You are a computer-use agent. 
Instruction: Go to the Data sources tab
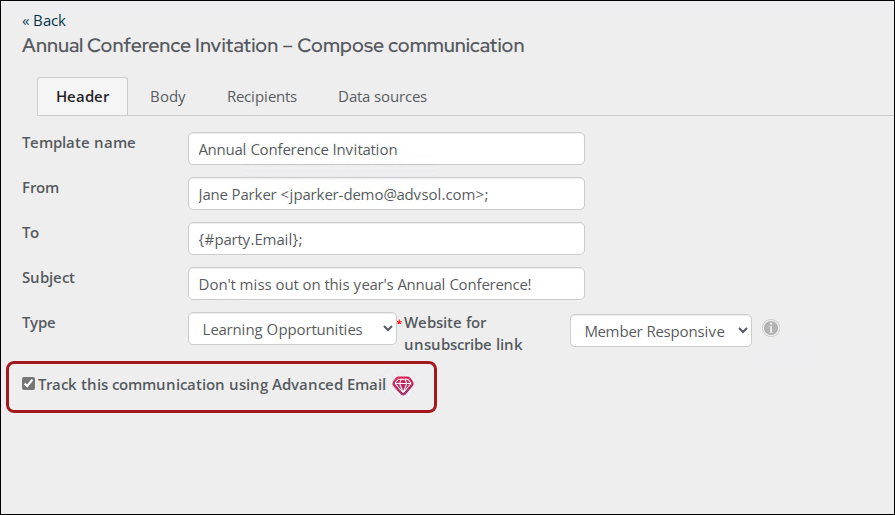point(382,96)
